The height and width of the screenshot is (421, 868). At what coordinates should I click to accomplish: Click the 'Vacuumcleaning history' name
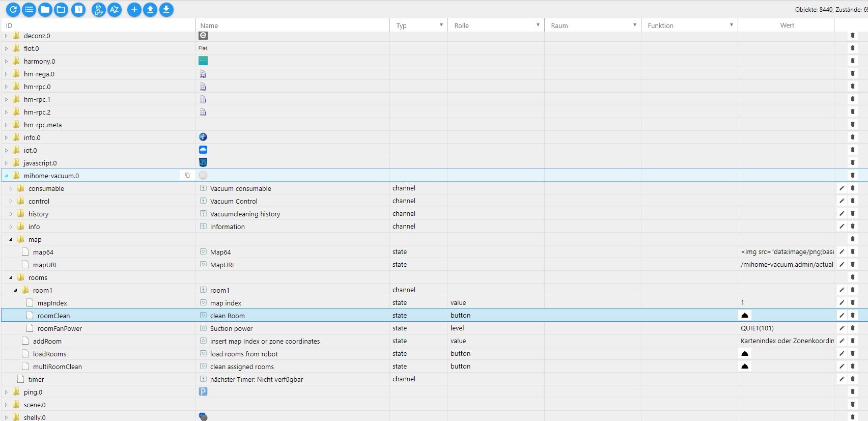245,214
